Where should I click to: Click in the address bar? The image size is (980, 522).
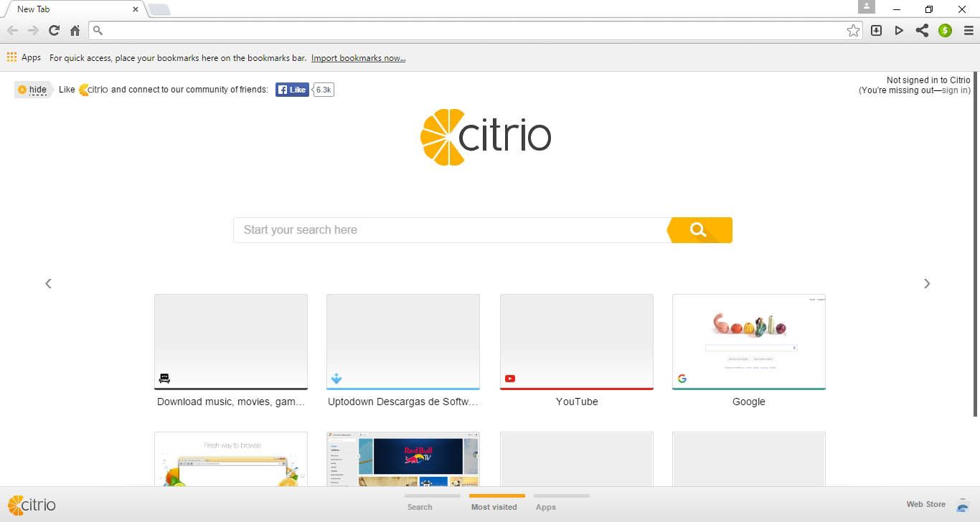pos(476,30)
